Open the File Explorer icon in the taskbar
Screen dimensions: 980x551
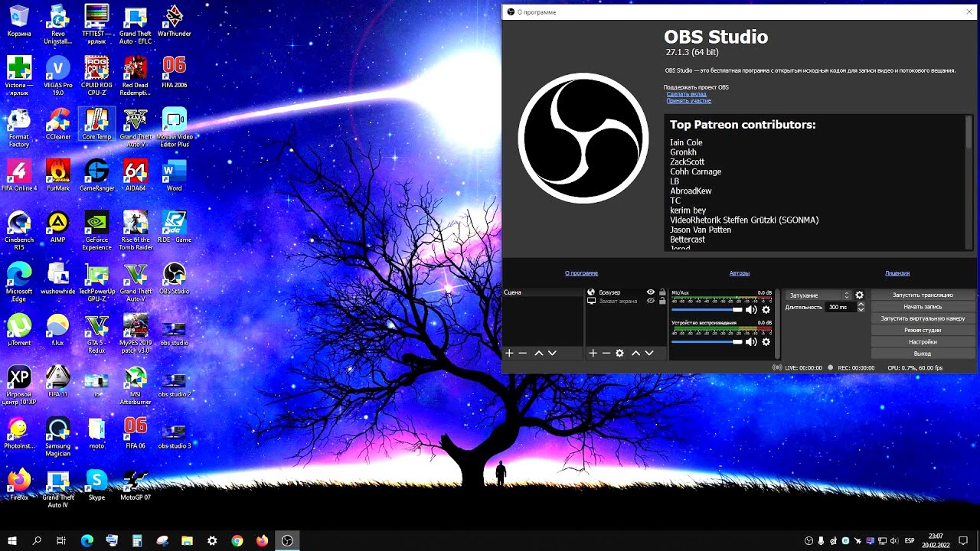click(187, 540)
